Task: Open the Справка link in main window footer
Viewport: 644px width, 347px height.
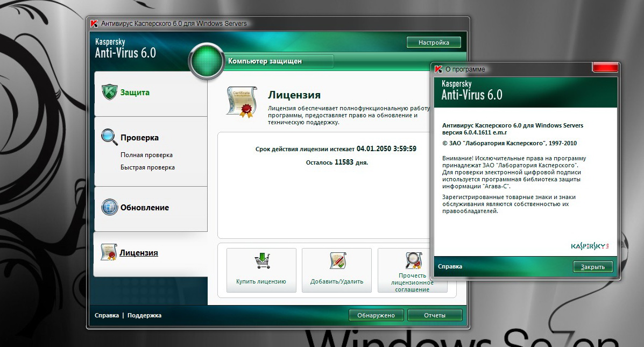Action: 107,315
